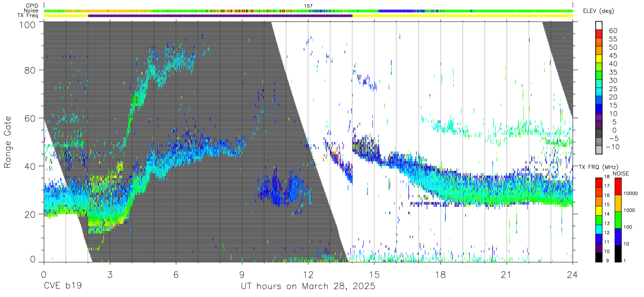Click the 18 tick on UT hours axis
Image resolution: width=644 pixels, height=297 pixels.
(441, 274)
